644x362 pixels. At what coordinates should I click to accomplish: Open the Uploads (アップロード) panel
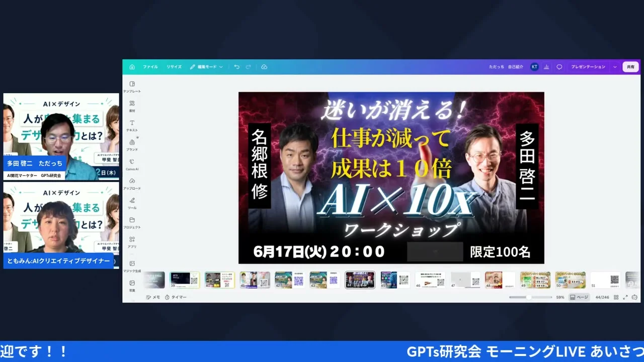click(x=132, y=184)
